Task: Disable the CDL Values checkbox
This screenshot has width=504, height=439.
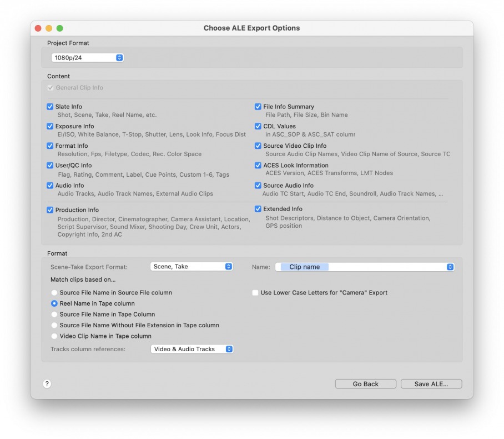Action: pyautogui.click(x=258, y=126)
